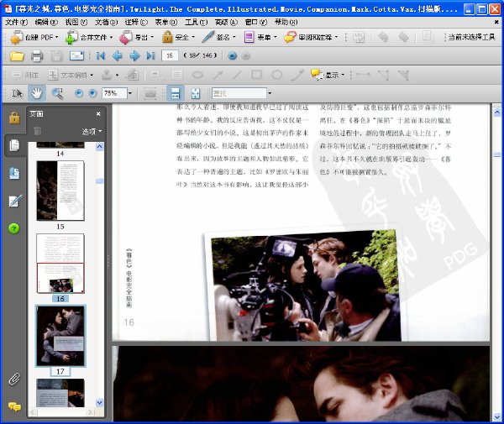Click the 75% zoom level field
Screen dimensions: 504x424
[114, 93]
